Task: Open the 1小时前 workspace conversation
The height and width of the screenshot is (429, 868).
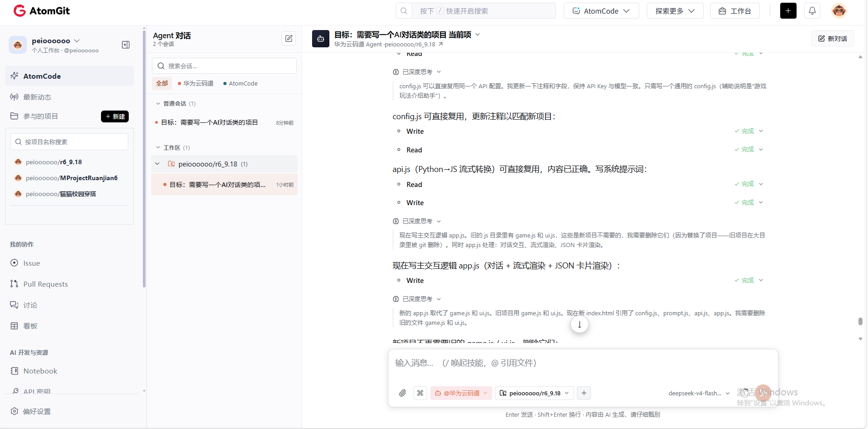Action: (224, 185)
